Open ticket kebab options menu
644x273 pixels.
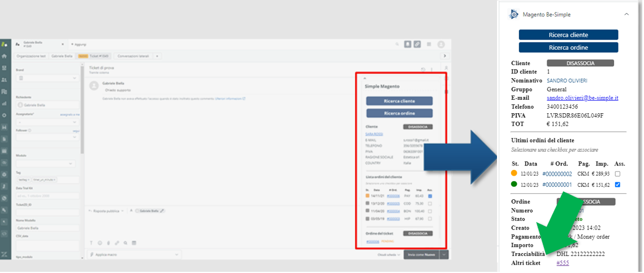431,69
